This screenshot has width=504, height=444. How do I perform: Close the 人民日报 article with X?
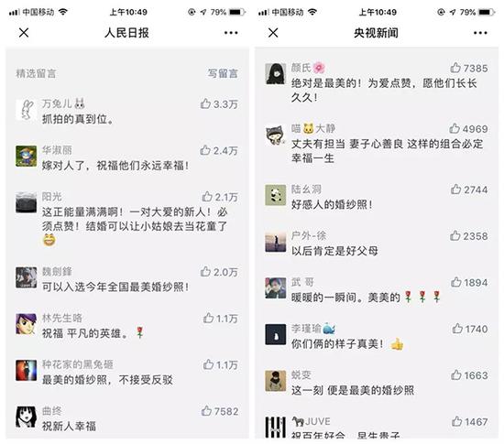pyautogui.click(x=24, y=32)
